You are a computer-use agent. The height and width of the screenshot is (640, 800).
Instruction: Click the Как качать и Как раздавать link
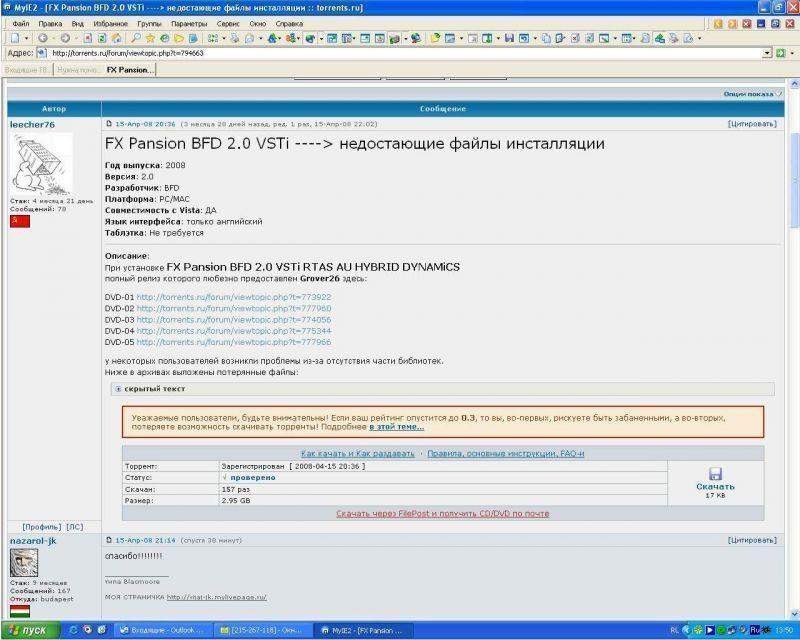pyautogui.click(x=357, y=453)
